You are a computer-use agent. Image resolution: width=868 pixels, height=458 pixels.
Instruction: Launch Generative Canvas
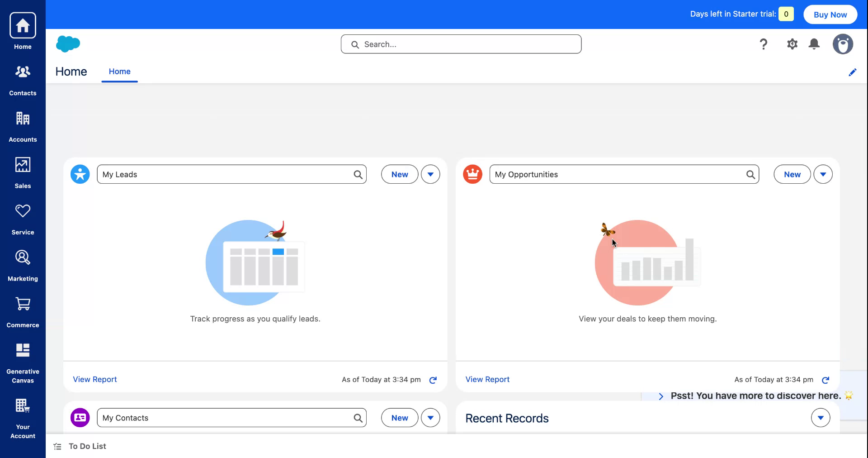[x=23, y=356]
